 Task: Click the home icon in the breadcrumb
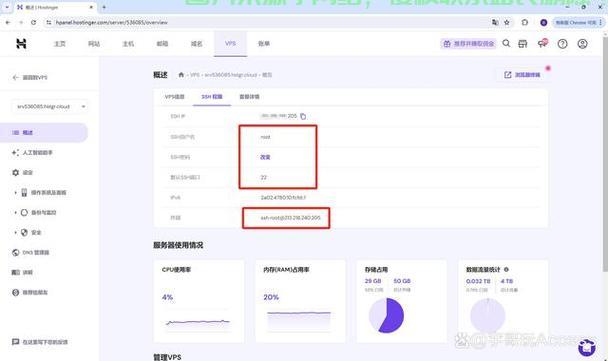[x=181, y=75]
